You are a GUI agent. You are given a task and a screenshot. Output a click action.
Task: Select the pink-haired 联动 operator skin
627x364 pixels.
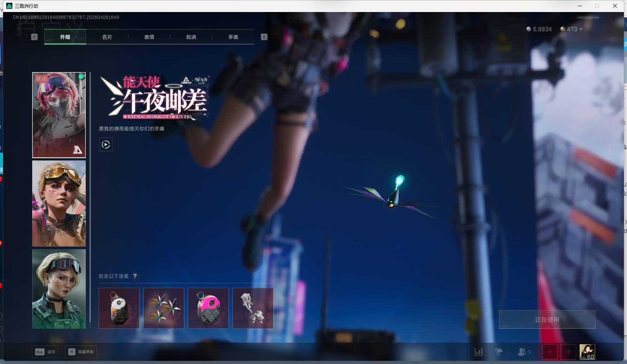coord(59,115)
